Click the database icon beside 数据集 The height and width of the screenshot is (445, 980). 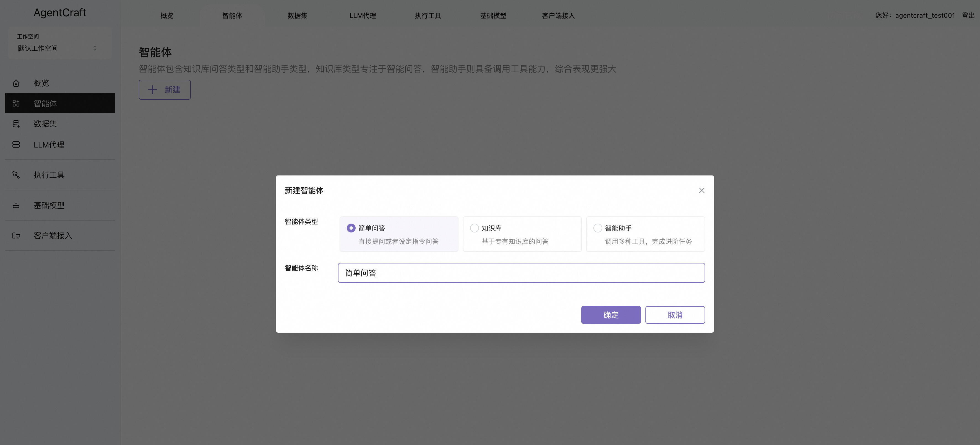[16, 124]
